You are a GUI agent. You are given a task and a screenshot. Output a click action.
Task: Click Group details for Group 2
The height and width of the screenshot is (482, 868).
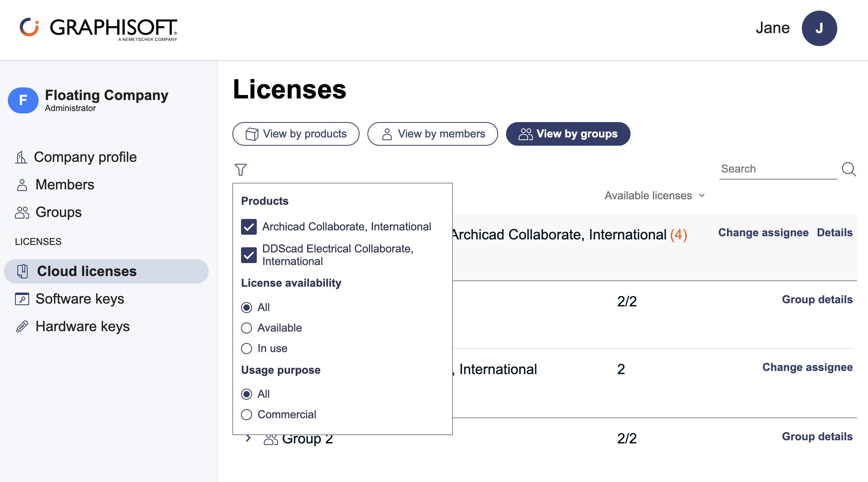coord(817,437)
